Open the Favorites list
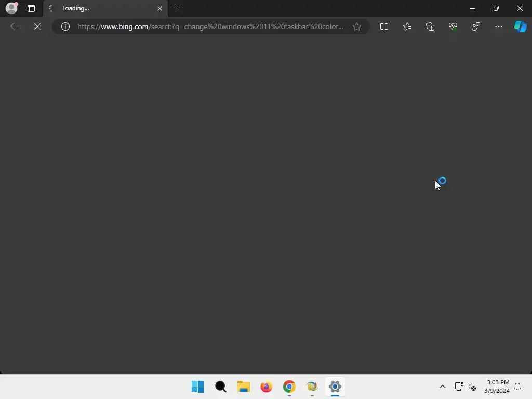The width and height of the screenshot is (532, 399). click(407, 26)
